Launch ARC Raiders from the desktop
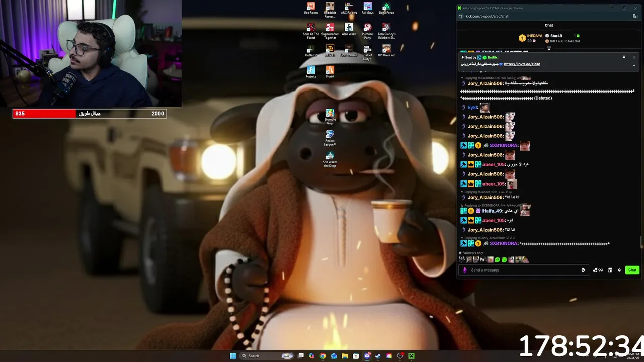The width and height of the screenshot is (644, 362). pyautogui.click(x=349, y=8)
